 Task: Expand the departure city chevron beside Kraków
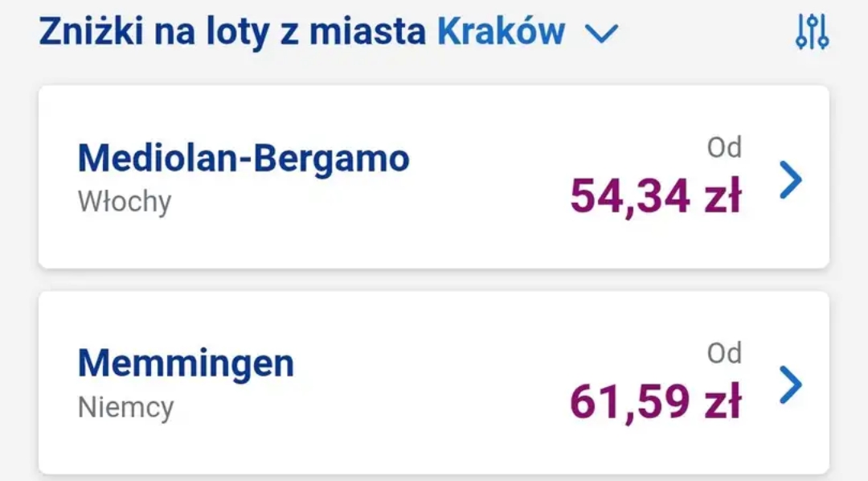point(600,34)
